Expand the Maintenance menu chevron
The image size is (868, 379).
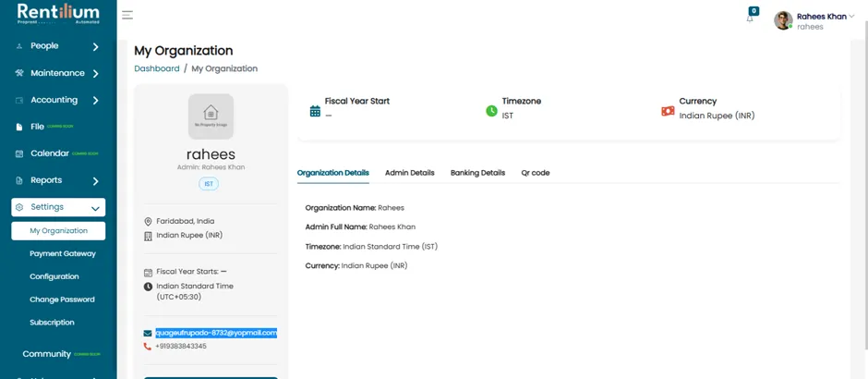pos(95,73)
